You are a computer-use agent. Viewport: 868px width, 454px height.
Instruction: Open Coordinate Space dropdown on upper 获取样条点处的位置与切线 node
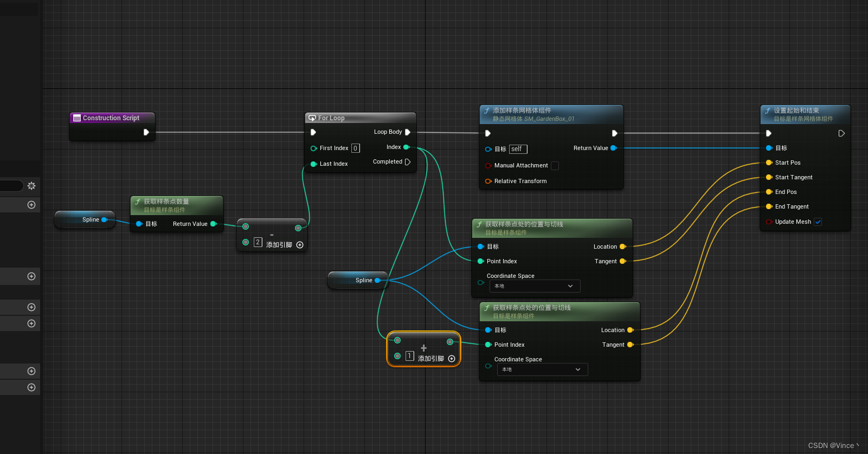point(535,286)
